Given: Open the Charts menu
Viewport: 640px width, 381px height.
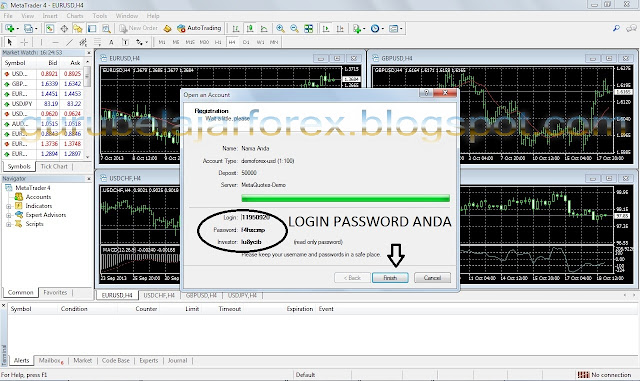Looking at the screenshot, I should (75, 16).
